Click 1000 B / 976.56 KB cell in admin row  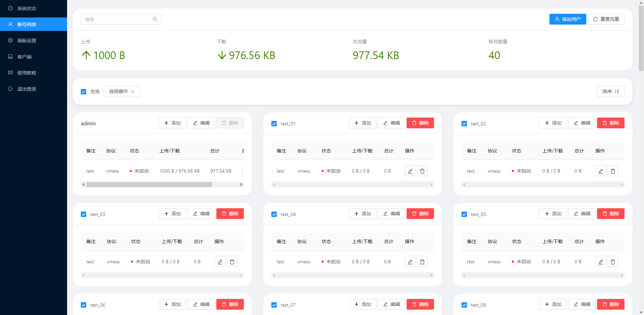click(179, 171)
